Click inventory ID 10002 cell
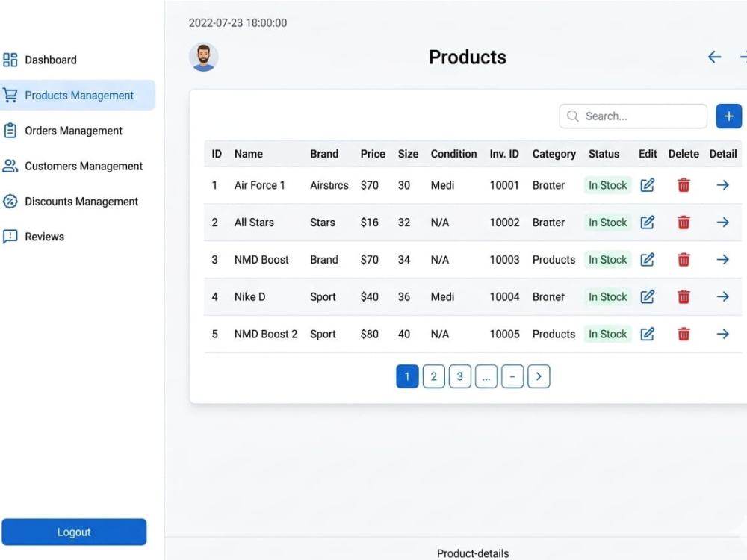747x560 pixels. [x=504, y=223]
